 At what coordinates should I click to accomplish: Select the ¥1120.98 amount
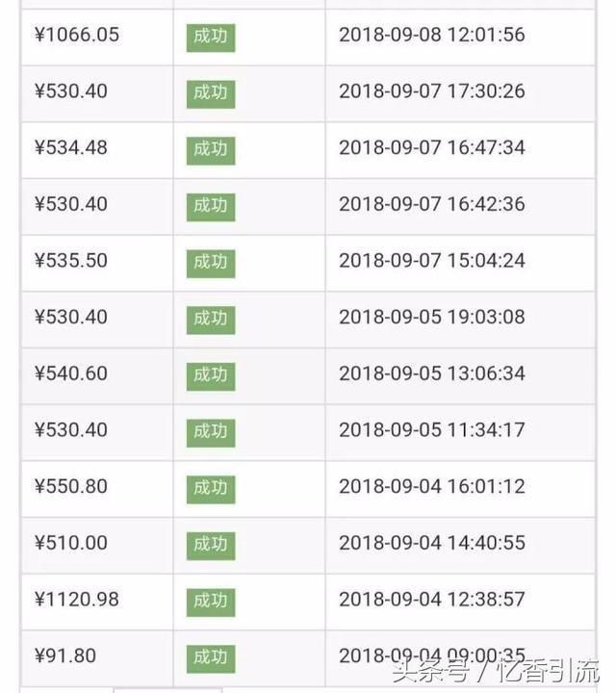coord(77,599)
